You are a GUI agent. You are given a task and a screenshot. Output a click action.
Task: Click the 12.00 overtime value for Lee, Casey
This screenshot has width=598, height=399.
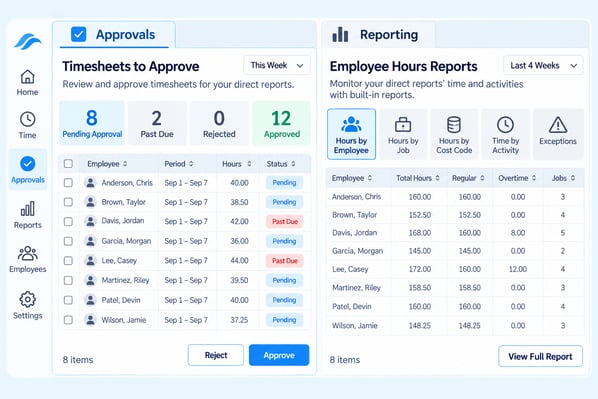click(x=518, y=269)
